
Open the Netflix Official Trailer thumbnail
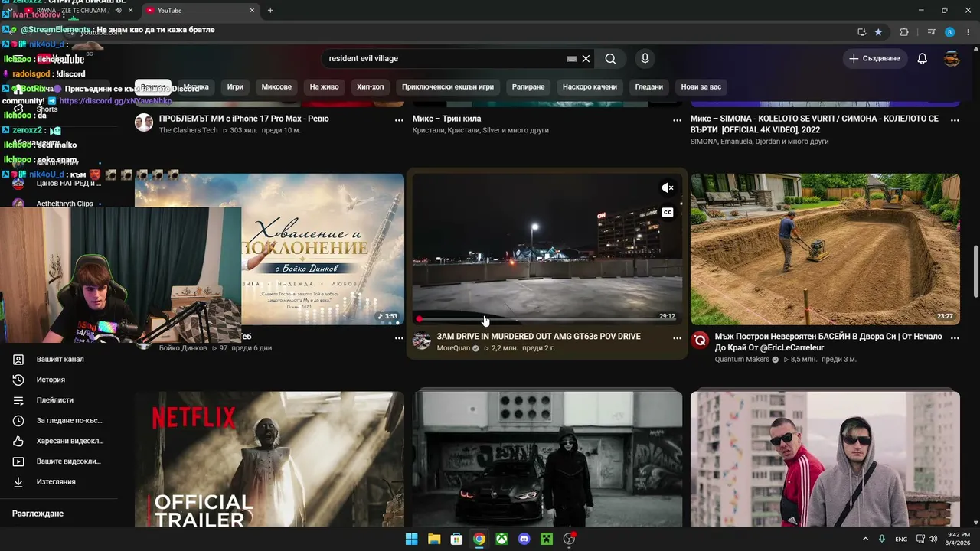point(269,459)
